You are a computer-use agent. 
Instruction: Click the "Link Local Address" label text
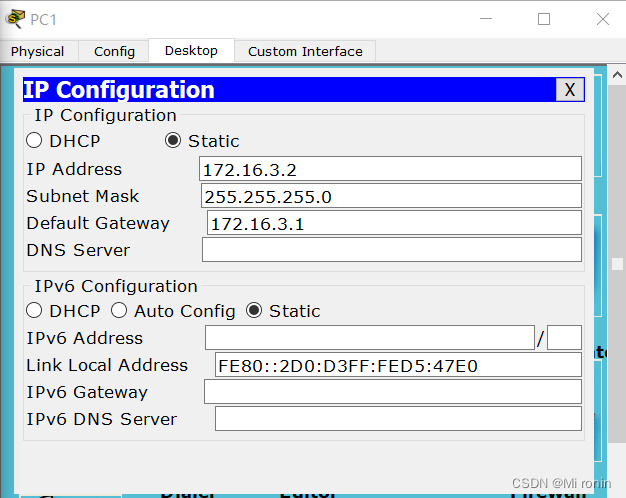pyautogui.click(x=107, y=365)
